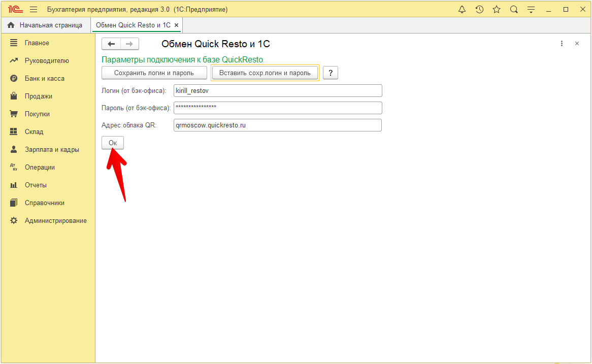Close the Обмен Quick Resto form with X
The height and width of the screenshot is (364, 592).
point(577,44)
